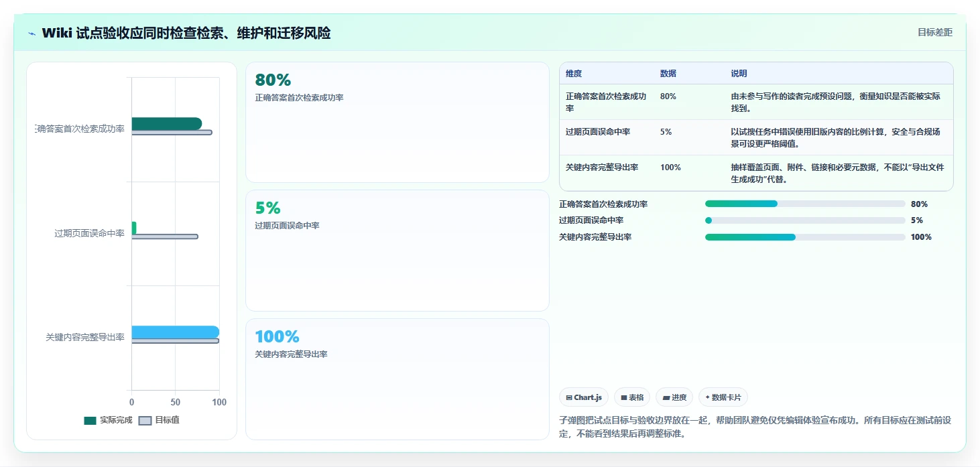This screenshot has width=980, height=467.
Task: Click the gray target bar under the blue 关键内容完整导出率 bar
Action: point(176,341)
